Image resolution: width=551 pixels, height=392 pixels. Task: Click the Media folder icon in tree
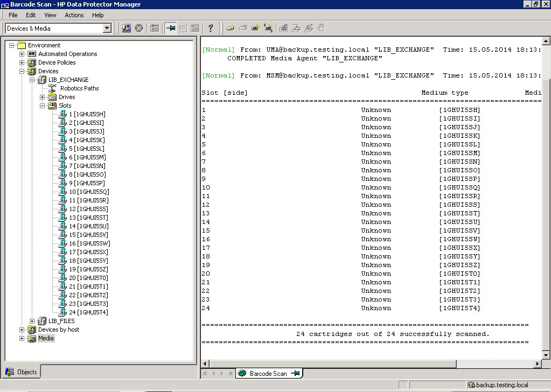[x=32, y=338]
